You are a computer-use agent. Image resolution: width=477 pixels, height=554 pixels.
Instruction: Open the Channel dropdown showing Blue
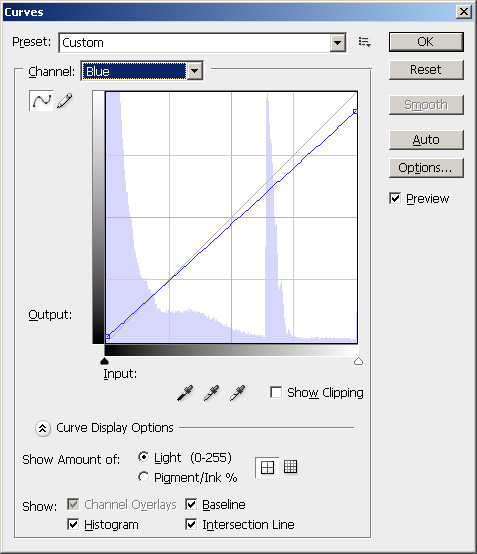[142, 71]
